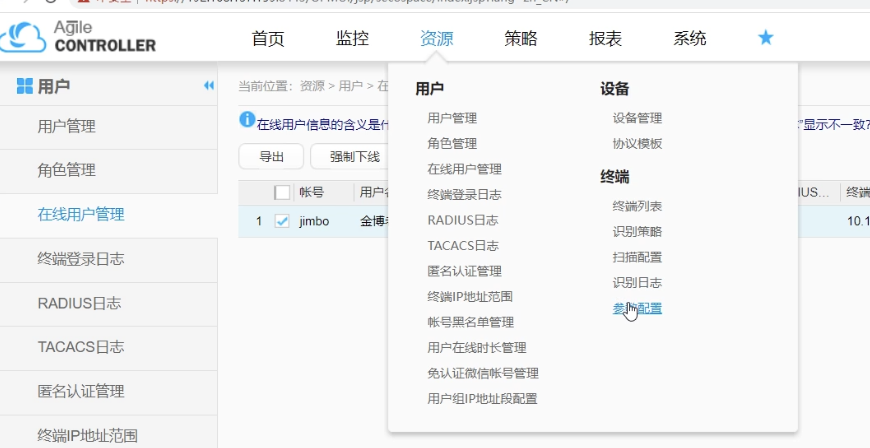Choose RADIUS日志 in the dropdown menu
The height and width of the screenshot is (448, 870).
pos(463,220)
